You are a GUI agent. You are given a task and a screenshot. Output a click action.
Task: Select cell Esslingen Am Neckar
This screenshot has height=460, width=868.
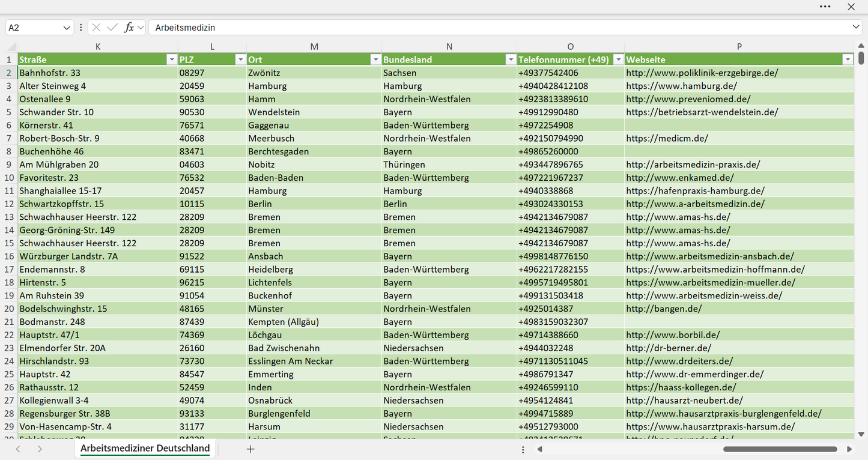[314, 362]
